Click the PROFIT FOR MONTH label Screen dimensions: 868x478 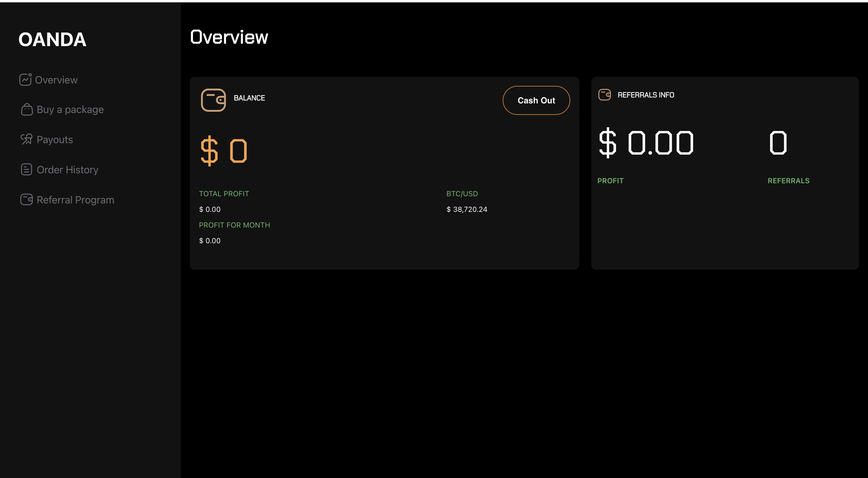point(234,225)
